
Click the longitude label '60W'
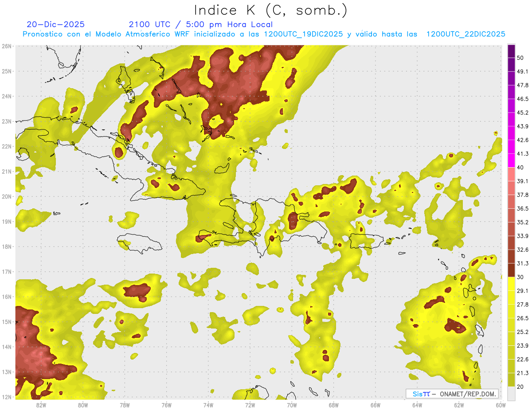pyautogui.click(x=501, y=405)
